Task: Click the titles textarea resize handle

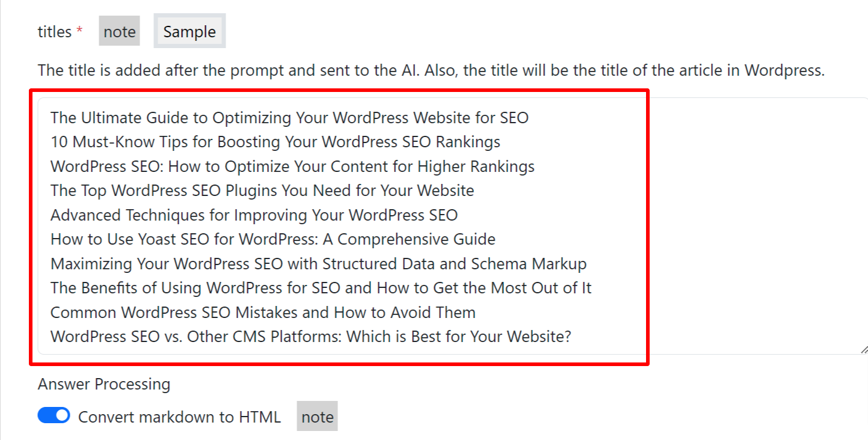Action: [x=864, y=349]
